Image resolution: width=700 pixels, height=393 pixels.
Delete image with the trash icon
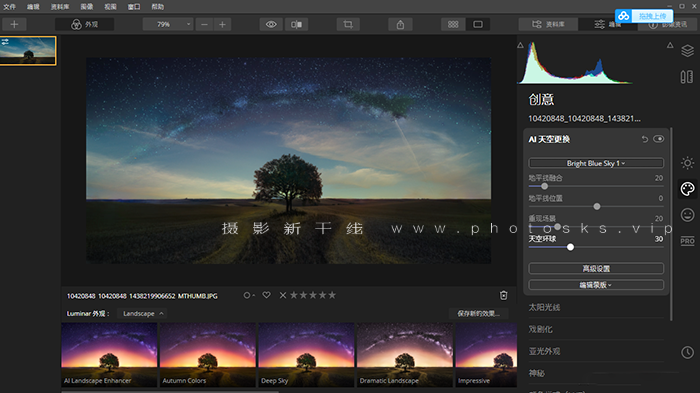[504, 295]
